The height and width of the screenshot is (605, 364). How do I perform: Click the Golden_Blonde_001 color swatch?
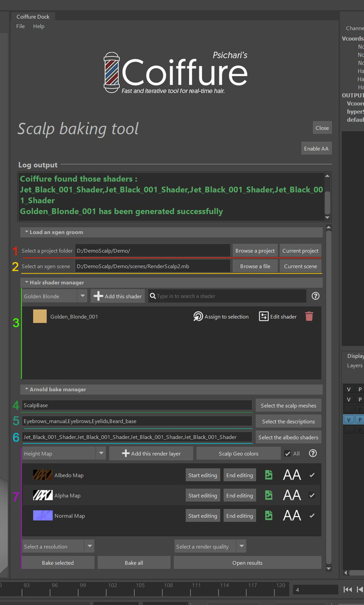tap(40, 316)
